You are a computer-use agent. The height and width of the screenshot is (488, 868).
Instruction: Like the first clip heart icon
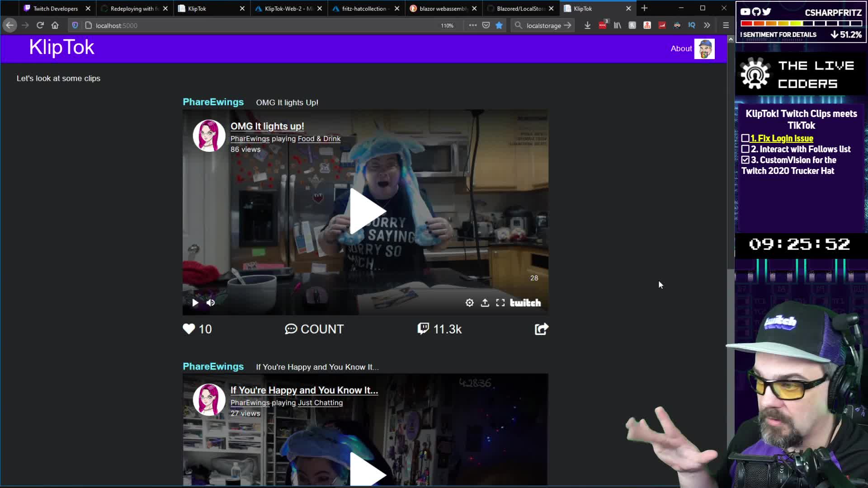(x=189, y=329)
